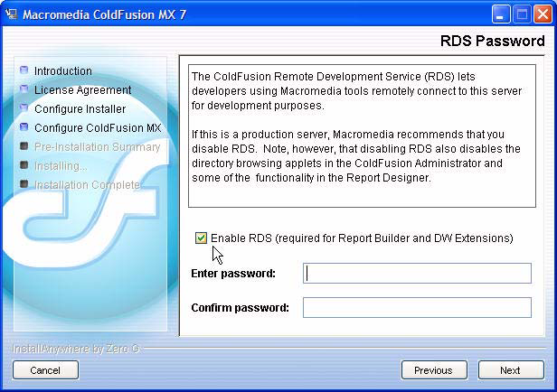The image size is (557, 392).
Task: Click the Enable RDS checkbox label text
Action: (362, 238)
